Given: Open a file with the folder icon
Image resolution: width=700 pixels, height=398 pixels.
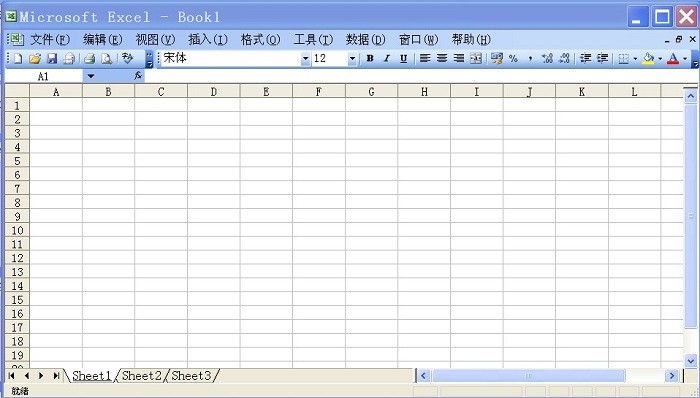Looking at the screenshot, I should point(35,58).
